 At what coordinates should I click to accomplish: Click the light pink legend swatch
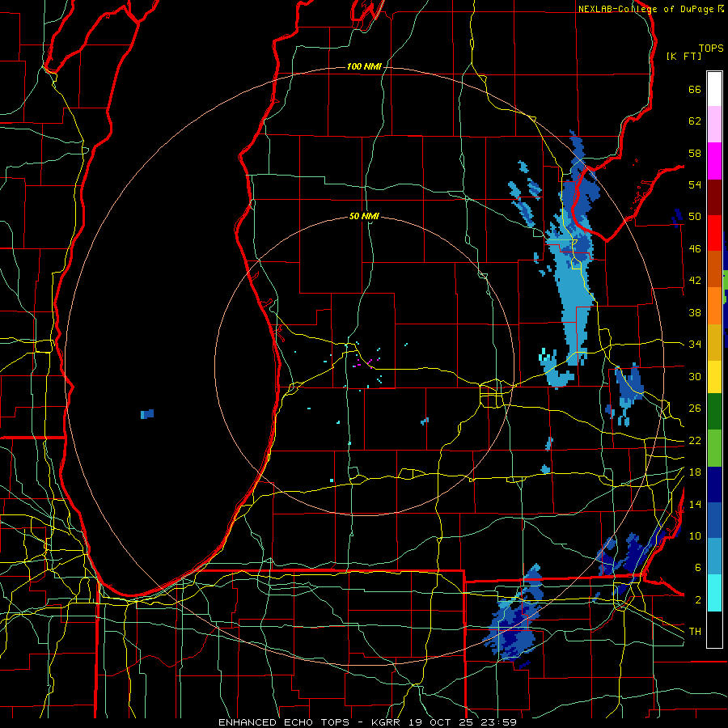(714, 125)
